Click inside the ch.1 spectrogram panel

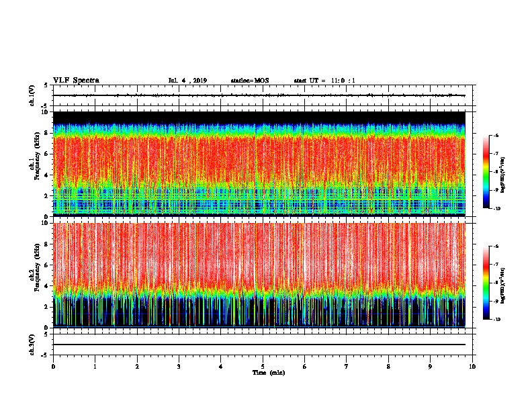(x=259, y=164)
